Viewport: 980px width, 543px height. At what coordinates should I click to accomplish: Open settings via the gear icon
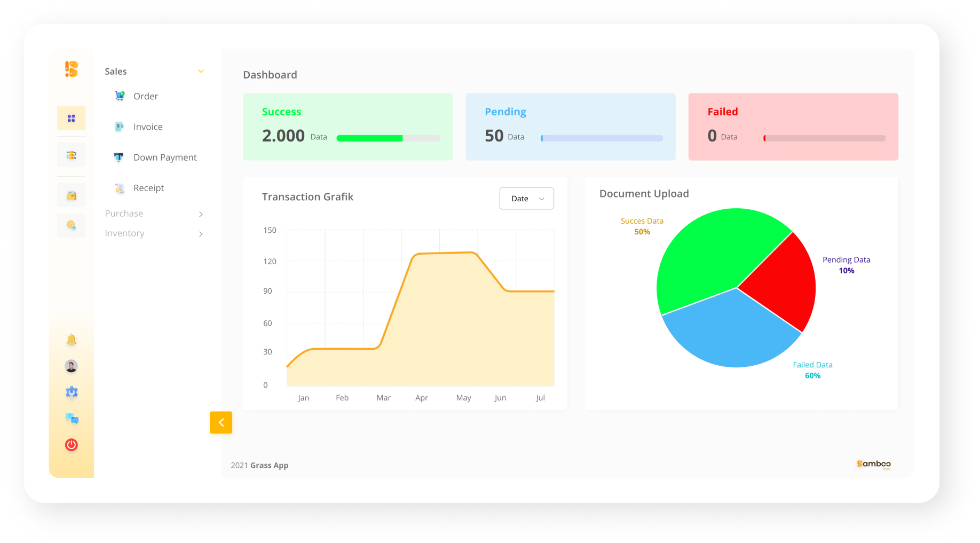pos(71,392)
